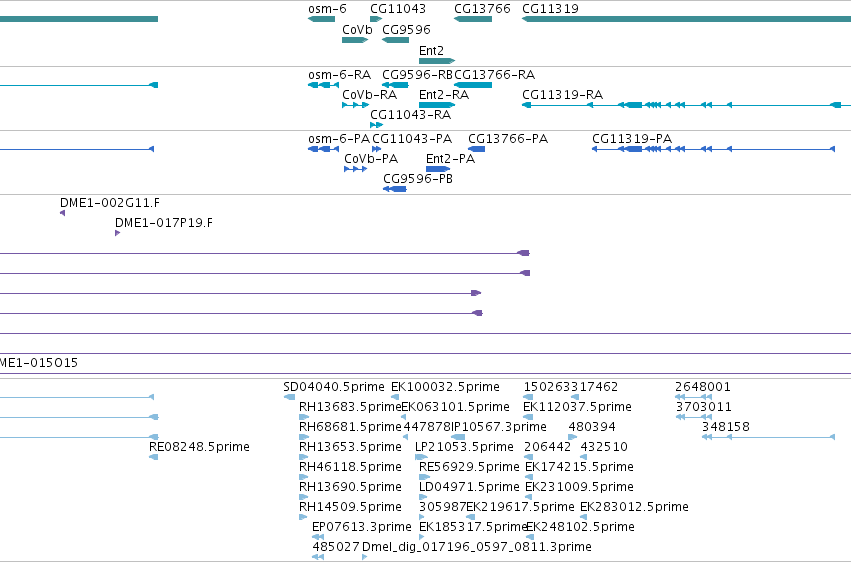Click the CG11319-PA protein label
This screenshot has width=851, height=562.
632,139
